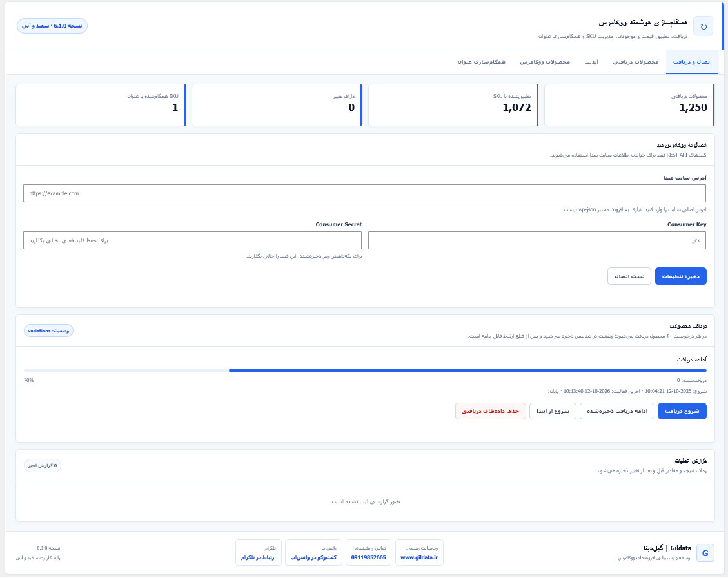
Task: Click the "دارای تغییر" card showing 0
Action: coord(277,105)
